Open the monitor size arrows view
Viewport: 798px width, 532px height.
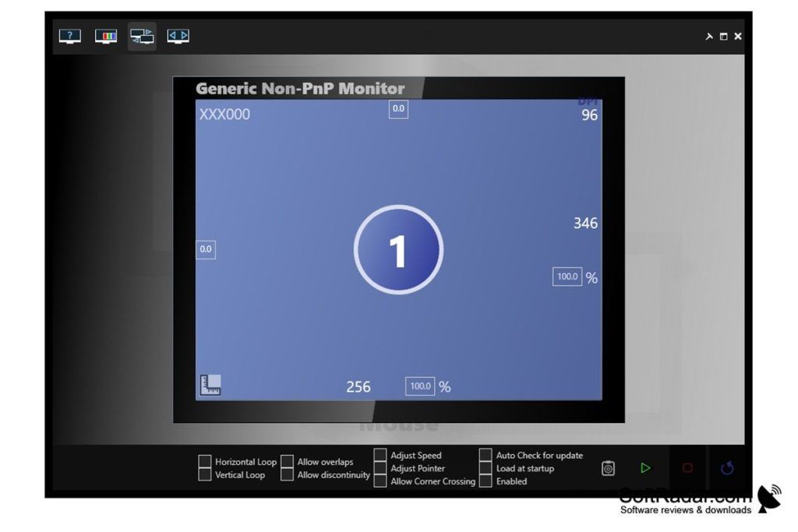tap(178, 37)
